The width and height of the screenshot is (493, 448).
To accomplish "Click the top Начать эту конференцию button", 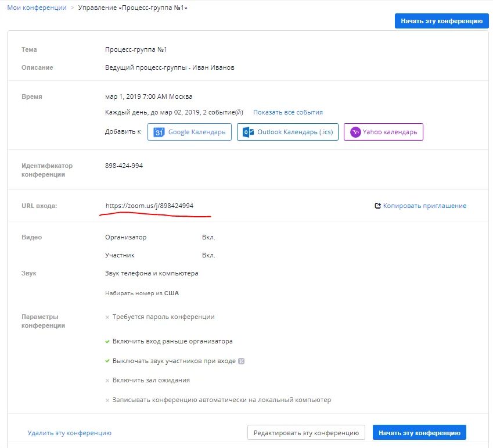I will (441, 21).
